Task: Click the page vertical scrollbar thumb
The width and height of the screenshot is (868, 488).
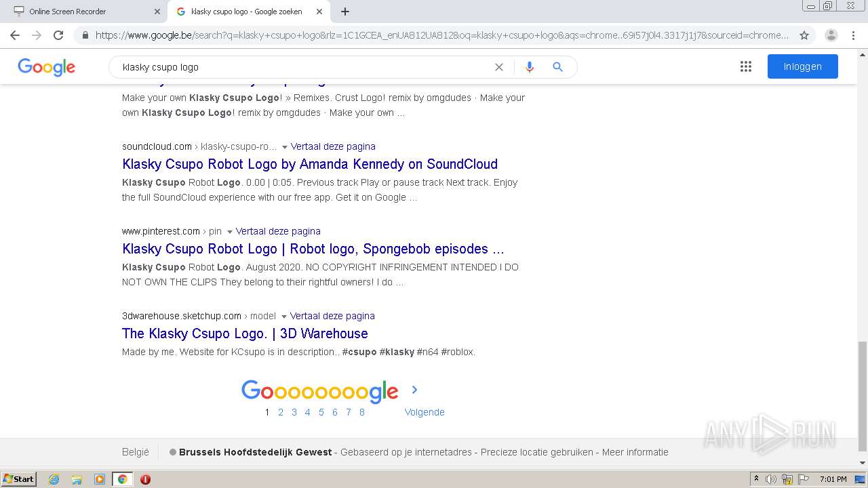Action: click(862, 396)
